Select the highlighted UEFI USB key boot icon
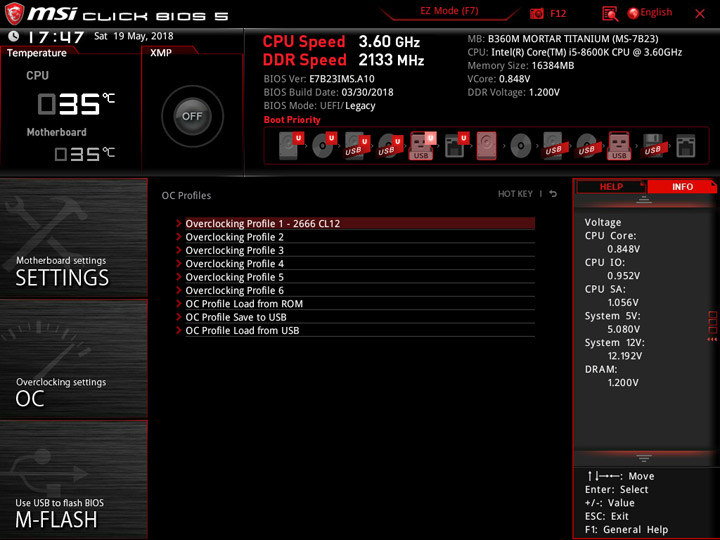Viewport: 720px width, 540px height. pyautogui.click(x=422, y=146)
